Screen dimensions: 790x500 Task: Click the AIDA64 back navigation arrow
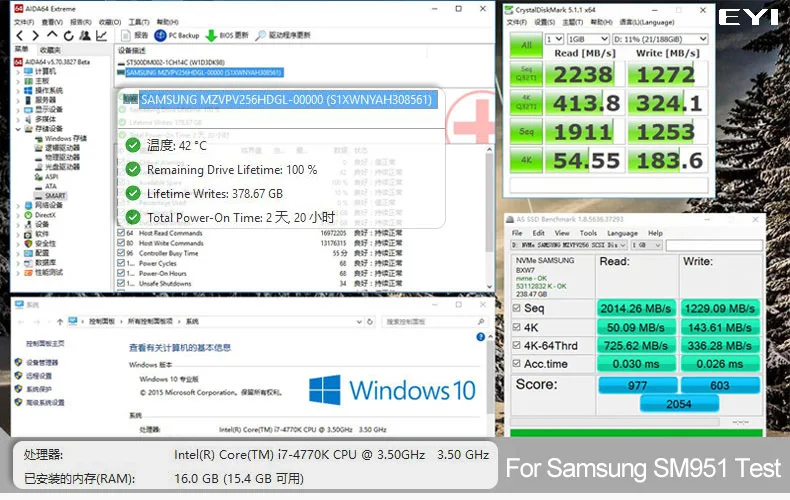[x=20, y=35]
